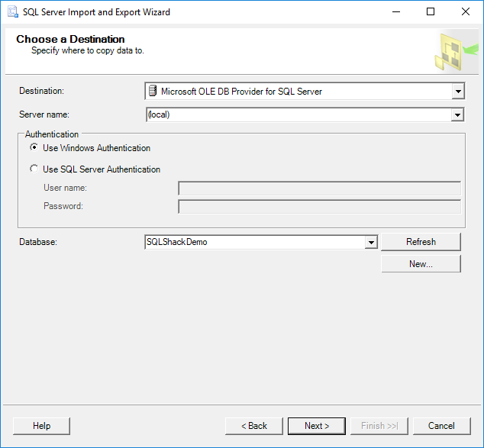Proceed with the Next button
This screenshot has width=484, height=448.
(317, 426)
